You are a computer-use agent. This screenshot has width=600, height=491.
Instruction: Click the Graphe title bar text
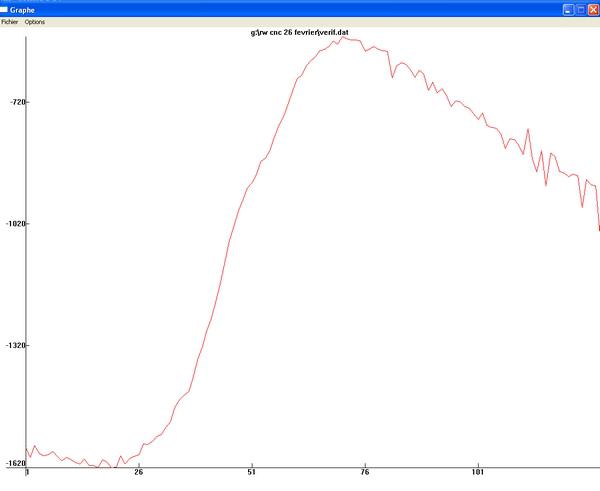(x=22, y=10)
